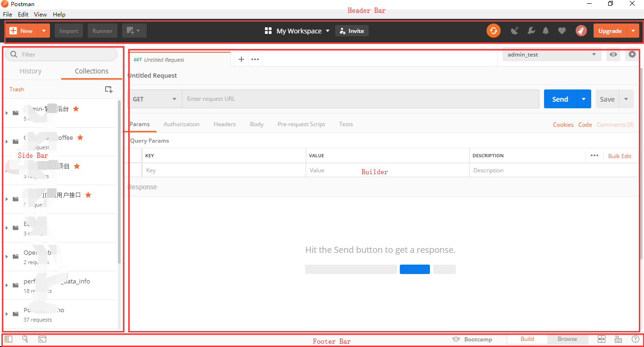
Task: Open Find and Replace magnifier in footer
Action: click(x=25, y=339)
